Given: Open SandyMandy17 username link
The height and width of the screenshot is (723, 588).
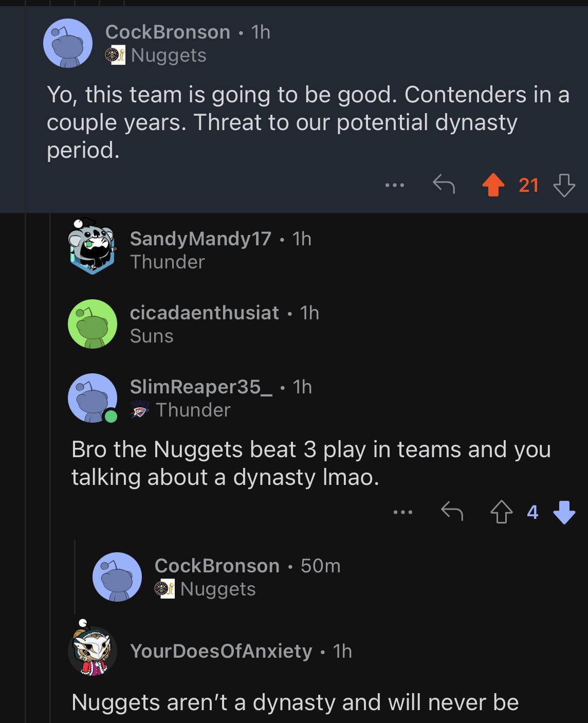Looking at the screenshot, I should [x=200, y=239].
